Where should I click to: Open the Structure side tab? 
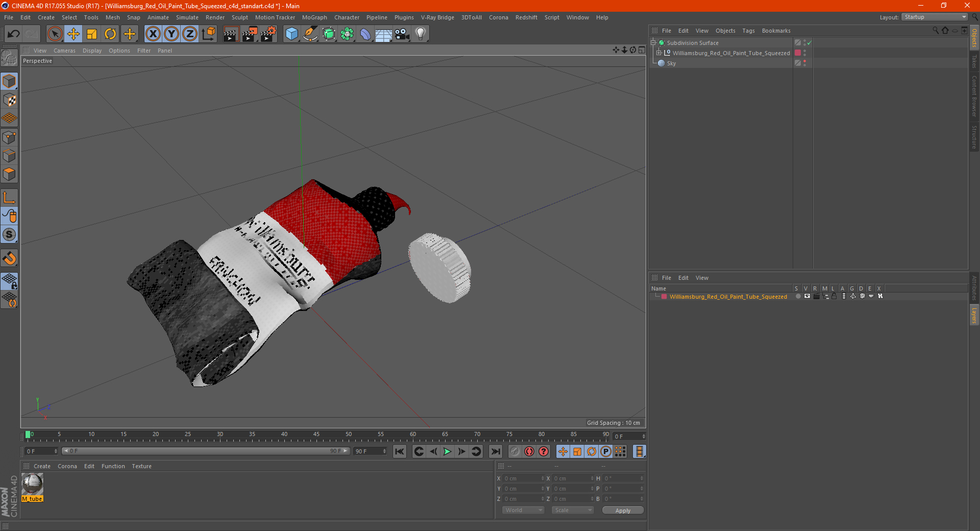click(974, 137)
